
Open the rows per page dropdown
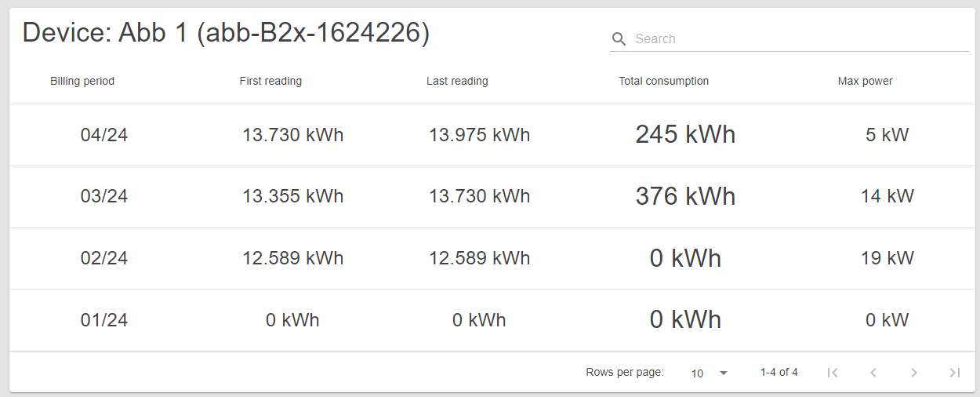(x=710, y=373)
